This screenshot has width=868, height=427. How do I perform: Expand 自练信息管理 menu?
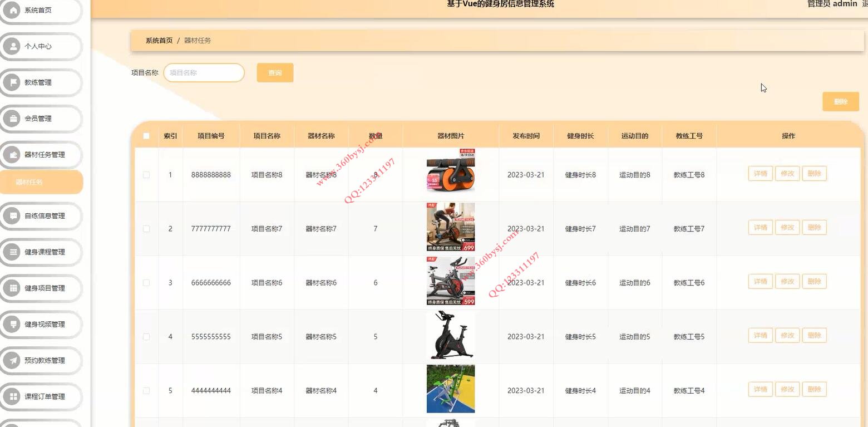coord(41,216)
